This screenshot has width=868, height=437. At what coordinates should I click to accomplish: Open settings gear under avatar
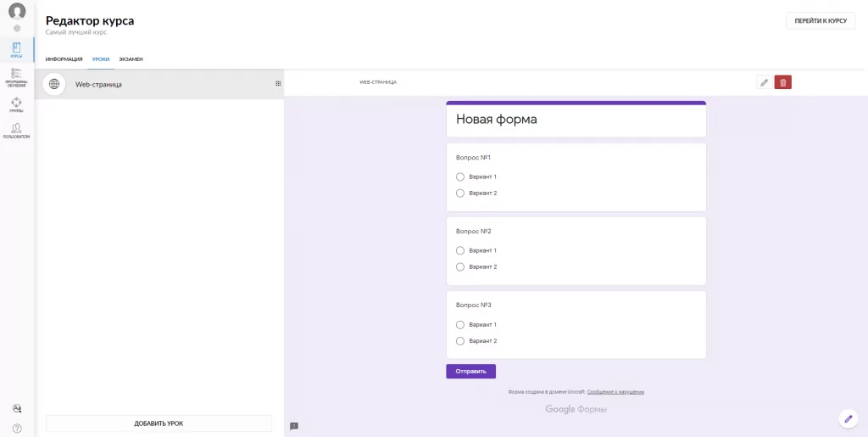[17, 28]
